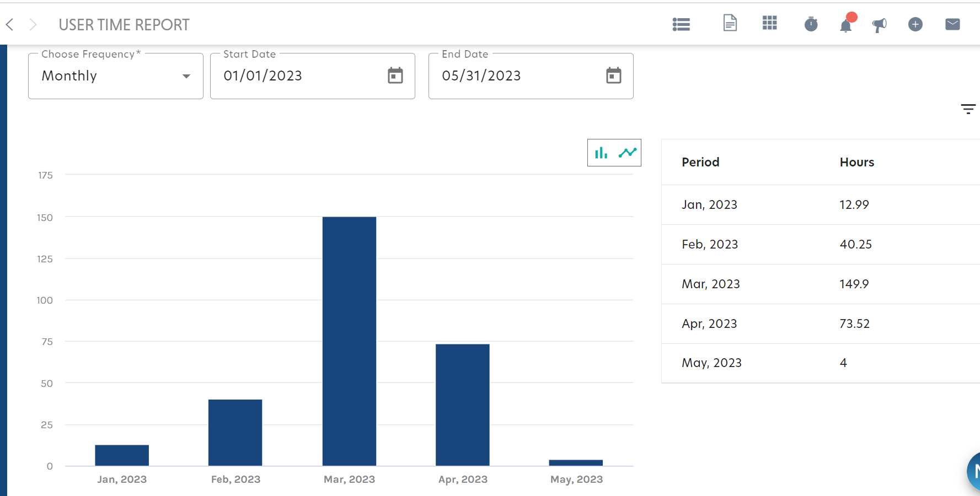Open the Start Date calendar picker

tap(395, 76)
